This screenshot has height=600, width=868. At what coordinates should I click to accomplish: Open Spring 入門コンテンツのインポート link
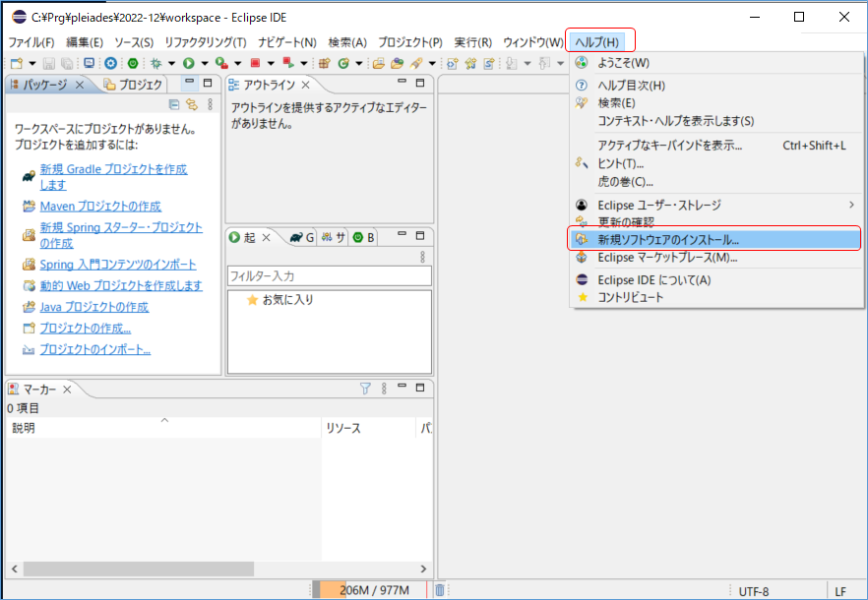[x=118, y=264]
